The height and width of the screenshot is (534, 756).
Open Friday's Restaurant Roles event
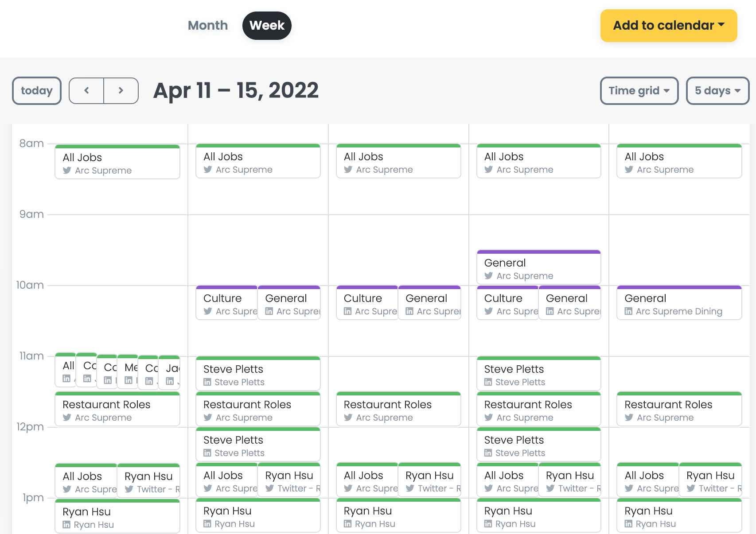(679, 410)
